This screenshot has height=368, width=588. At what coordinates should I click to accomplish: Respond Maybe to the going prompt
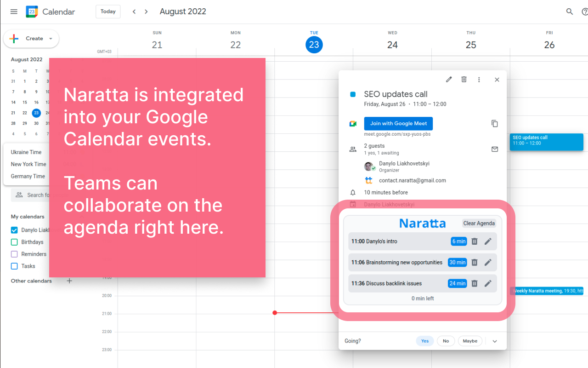470,341
